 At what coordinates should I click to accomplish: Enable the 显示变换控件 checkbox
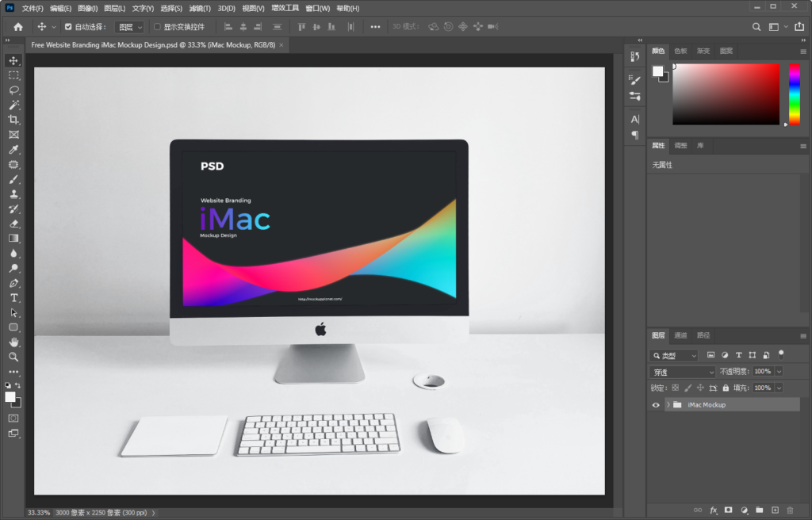tap(158, 26)
